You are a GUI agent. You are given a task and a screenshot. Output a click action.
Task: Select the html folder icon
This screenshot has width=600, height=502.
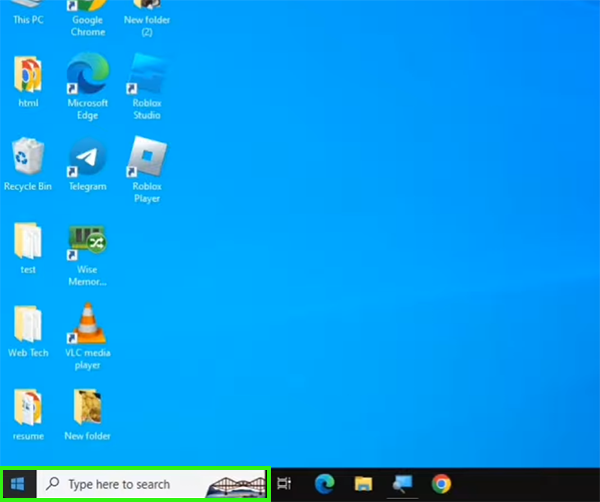28,81
